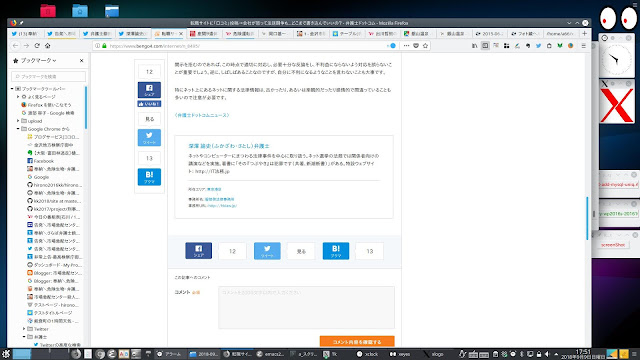Click the horizontal Twitter tweet button below article

click(267, 251)
